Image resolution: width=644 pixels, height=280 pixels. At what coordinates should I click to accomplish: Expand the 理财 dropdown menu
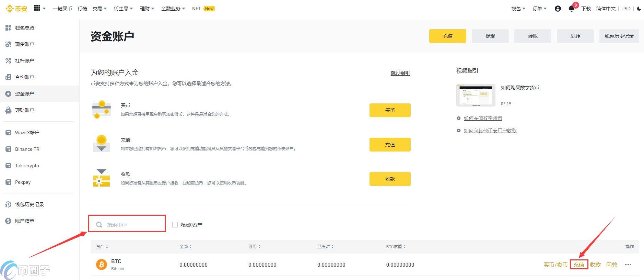147,9
